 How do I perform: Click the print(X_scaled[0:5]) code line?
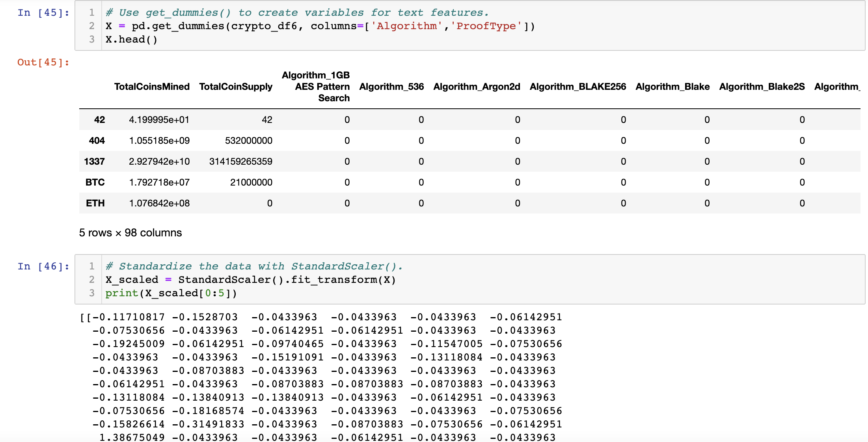(x=171, y=293)
